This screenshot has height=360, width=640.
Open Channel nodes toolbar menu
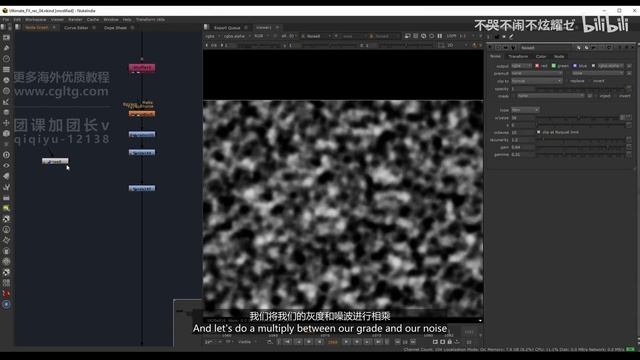tap(6, 69)
